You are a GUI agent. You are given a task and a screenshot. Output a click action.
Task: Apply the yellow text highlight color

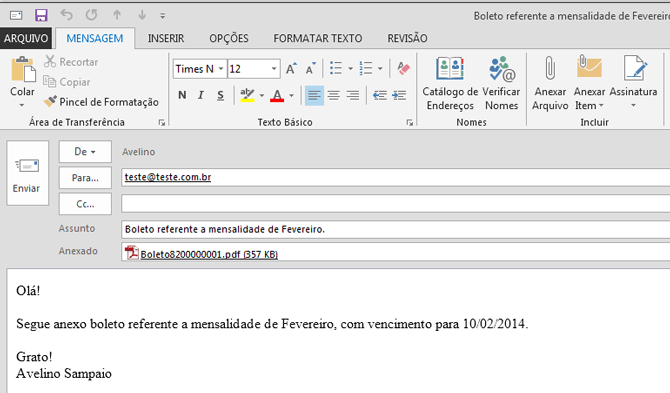pos(247,95)
